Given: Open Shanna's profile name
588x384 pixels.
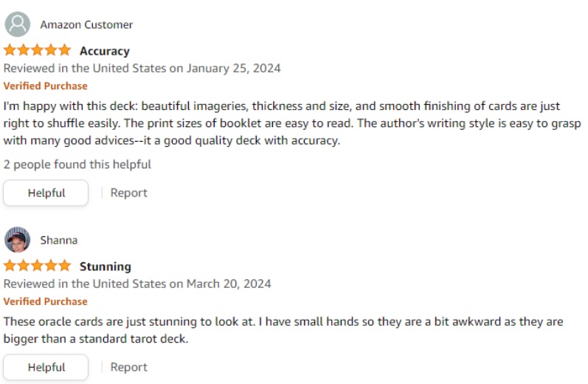Looking at the screenshot, I should tap(59, 240).
